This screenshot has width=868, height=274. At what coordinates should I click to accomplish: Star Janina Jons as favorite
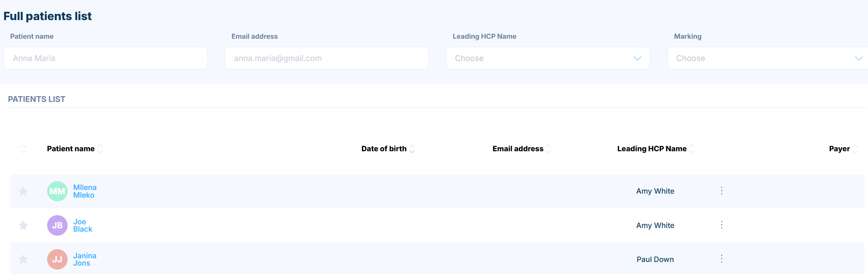23,259
